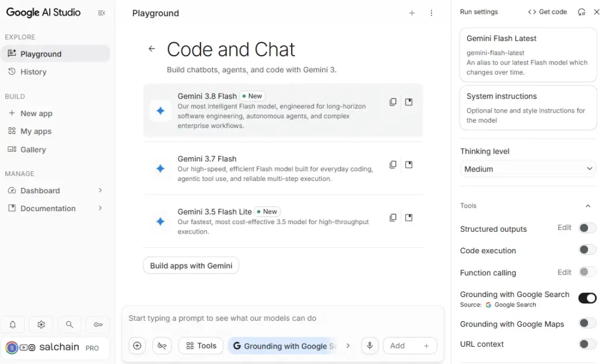This screenshot has height=364, width=607.
Task: Expand the Dashboard submenu chevron
Action: click(x=100, y=190)
